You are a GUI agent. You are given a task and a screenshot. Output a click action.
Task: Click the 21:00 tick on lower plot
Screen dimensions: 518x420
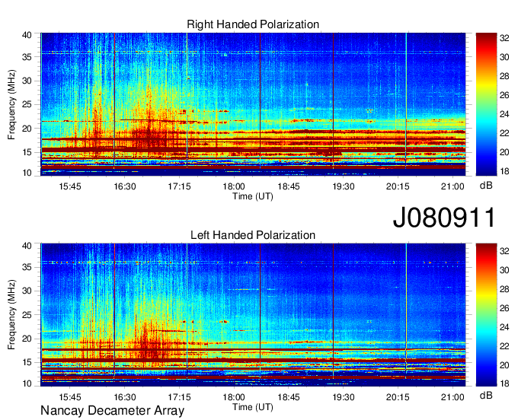(x=452, y=397)
